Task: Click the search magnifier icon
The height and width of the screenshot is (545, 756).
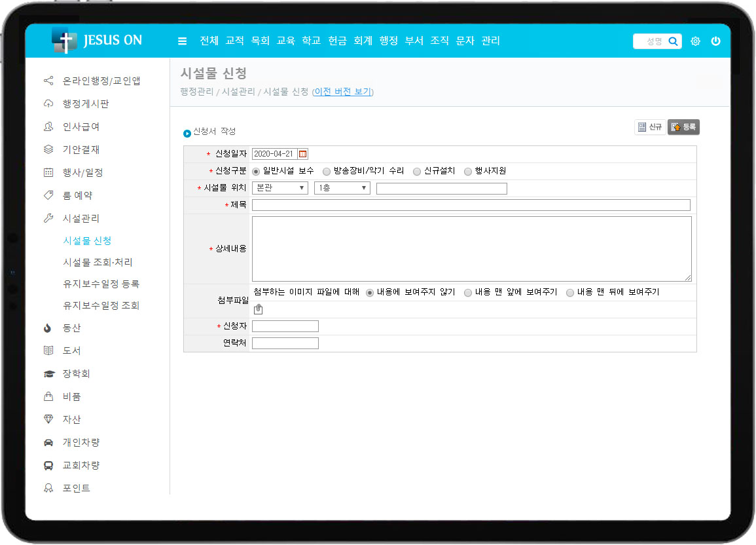Action: [x=673, y=41]
